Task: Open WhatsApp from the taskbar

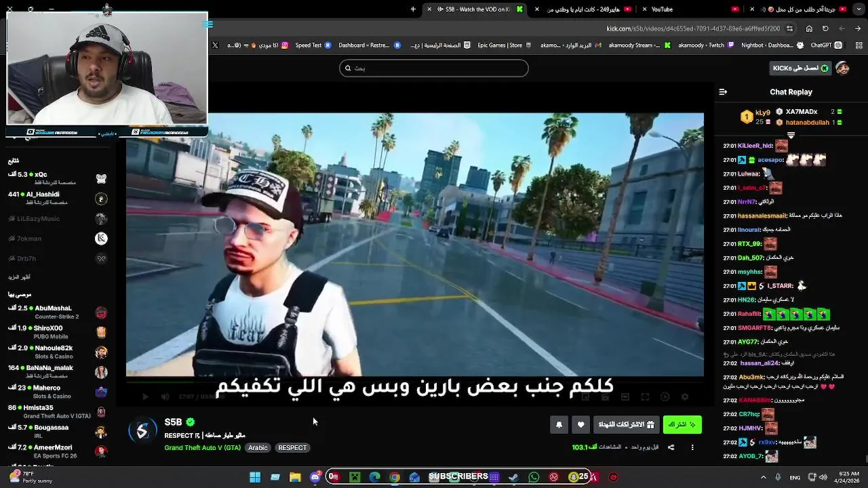Action: coord(534,477)
